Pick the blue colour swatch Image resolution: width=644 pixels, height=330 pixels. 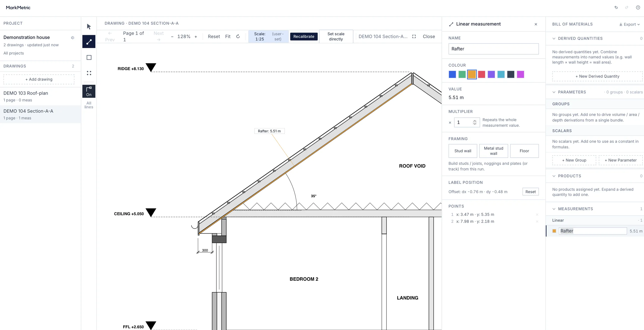pyautogui.click(x=452, y=74)
